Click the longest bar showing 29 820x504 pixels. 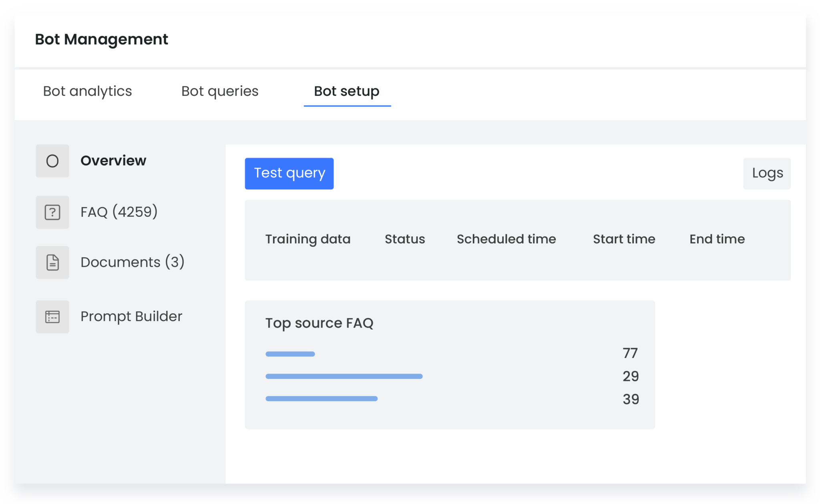point(344,376)
